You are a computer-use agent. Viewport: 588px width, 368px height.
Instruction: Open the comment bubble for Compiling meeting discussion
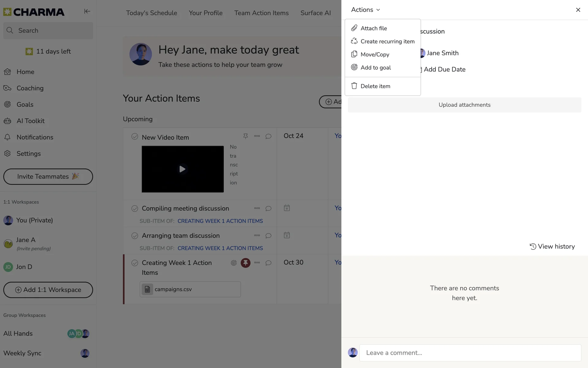[268, 209]
